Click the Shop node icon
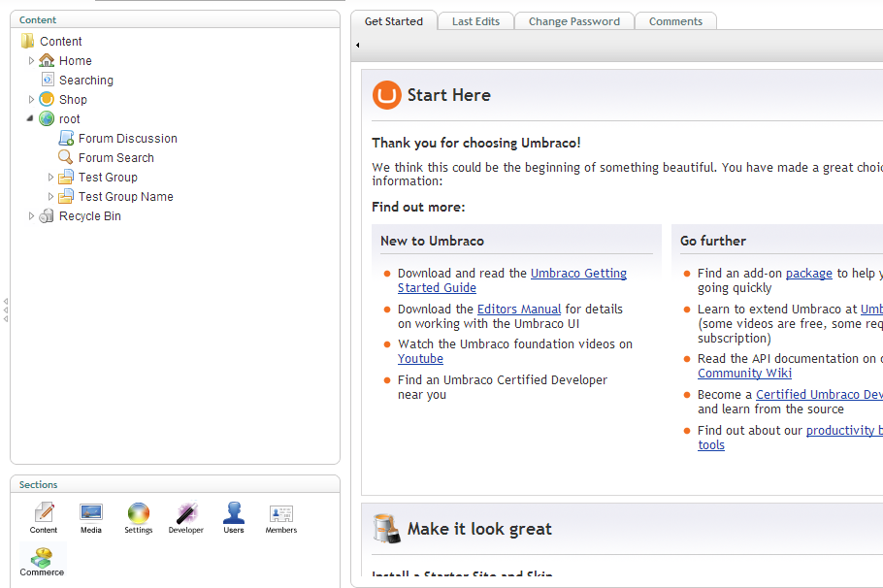883x588 pixels. click(47, 99)
